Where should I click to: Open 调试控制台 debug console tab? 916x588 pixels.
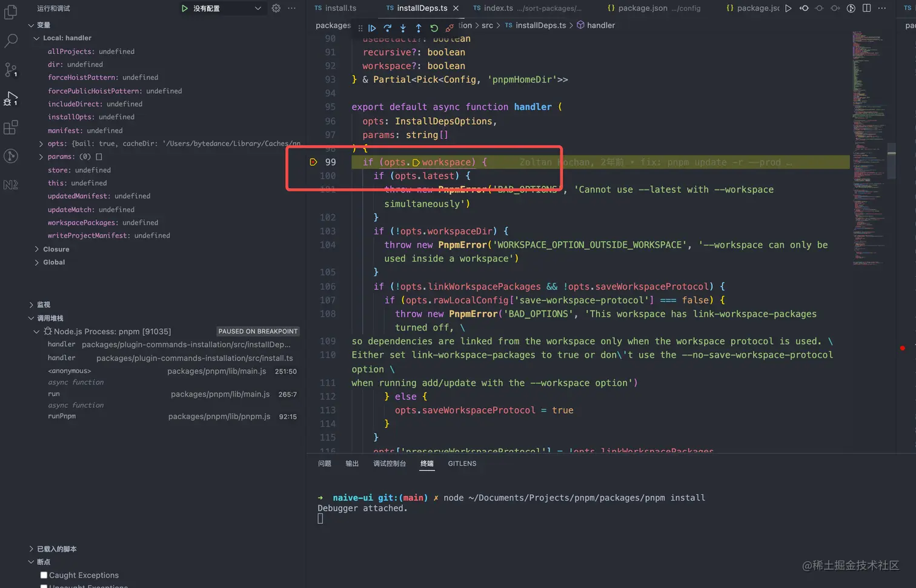click(390, 464)
